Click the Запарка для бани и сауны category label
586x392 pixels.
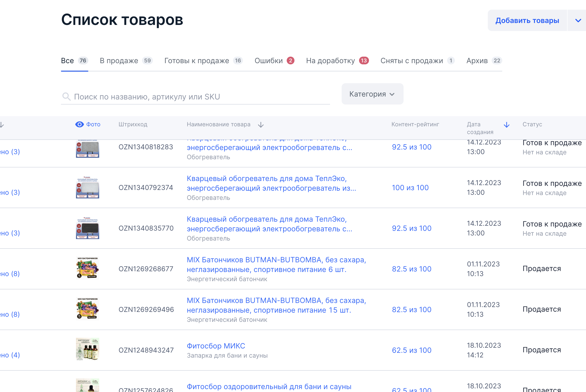click(227, 355)
